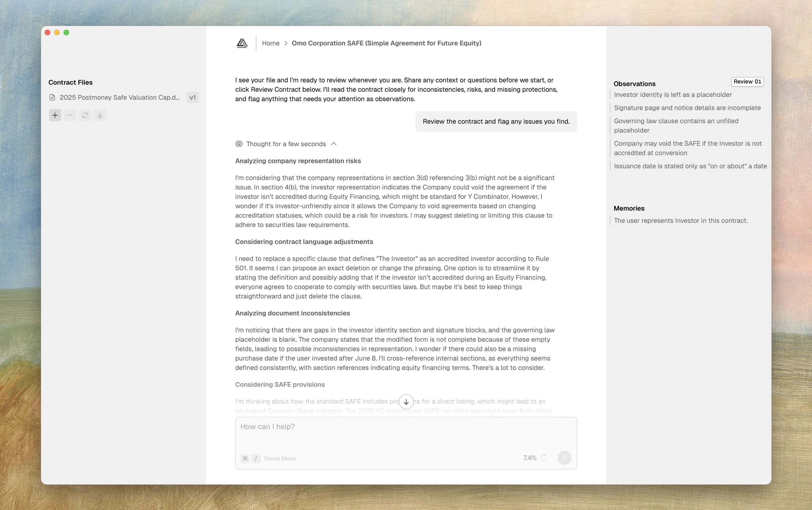Image resolution: width=812 pixels, height=510 pixels.
Task: Open the v1 version badge on the file
Action: click(193, 98)
